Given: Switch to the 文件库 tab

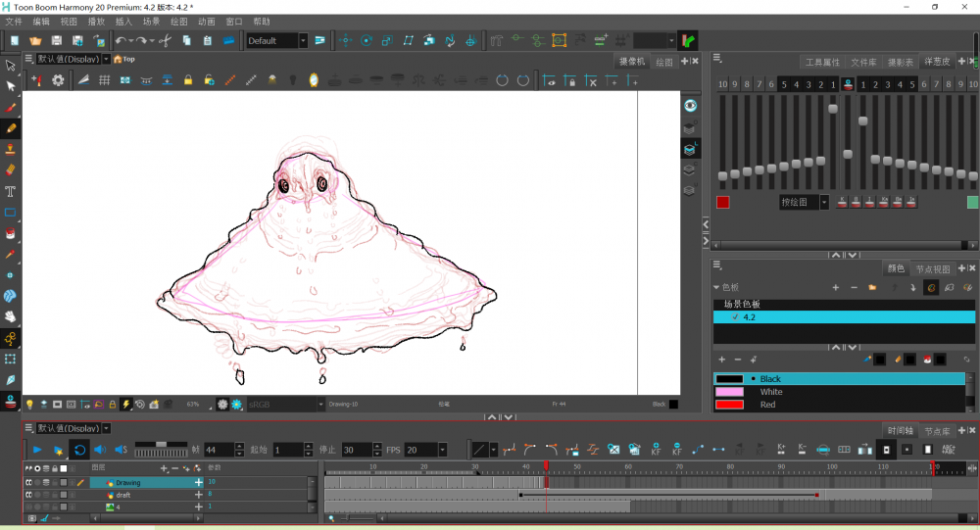Looking at the screenshot, I should pyautogui.click(x=862, y=62).
